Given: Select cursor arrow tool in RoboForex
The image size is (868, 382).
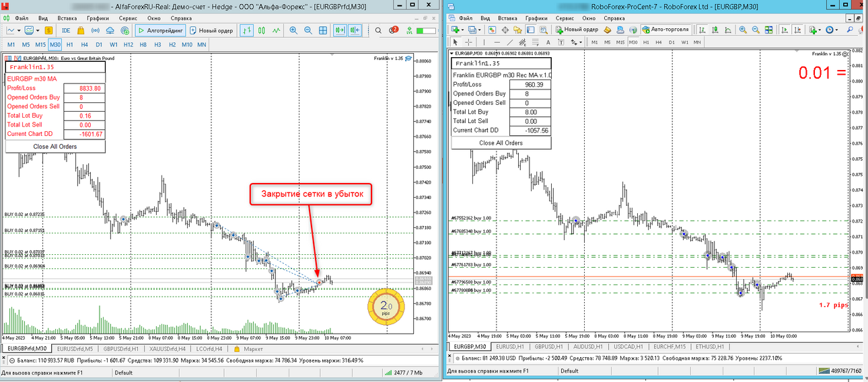Looking at the screenshot, I should [x=456, y=42].
